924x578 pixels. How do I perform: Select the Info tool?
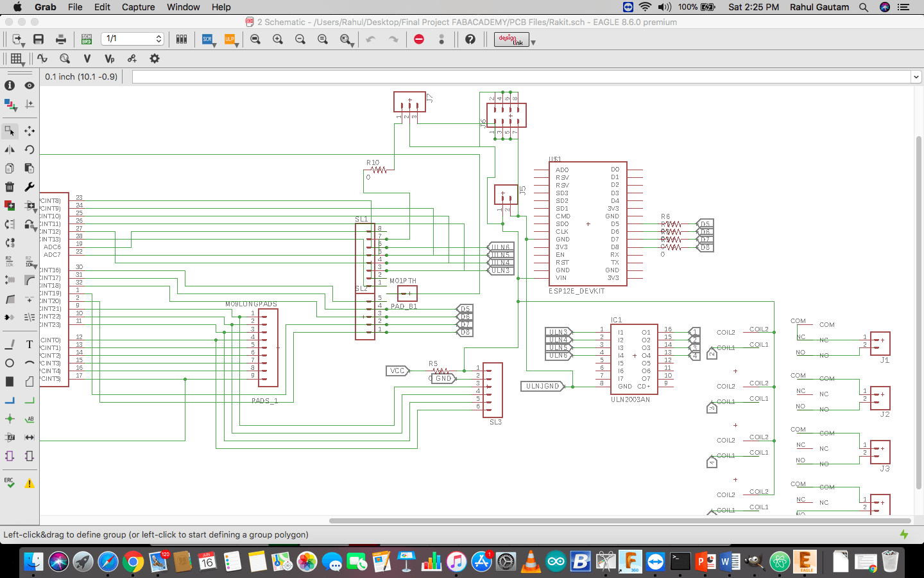pyautogui.click(x=10, y=85)
